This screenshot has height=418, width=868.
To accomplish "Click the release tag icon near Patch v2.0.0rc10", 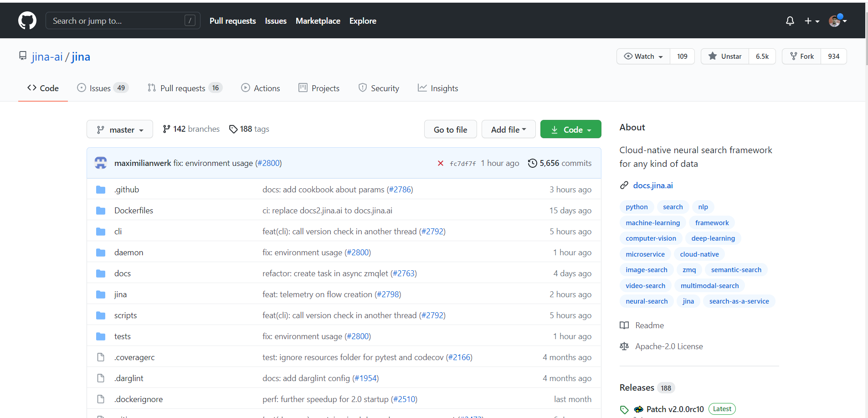I will [624, 409].
